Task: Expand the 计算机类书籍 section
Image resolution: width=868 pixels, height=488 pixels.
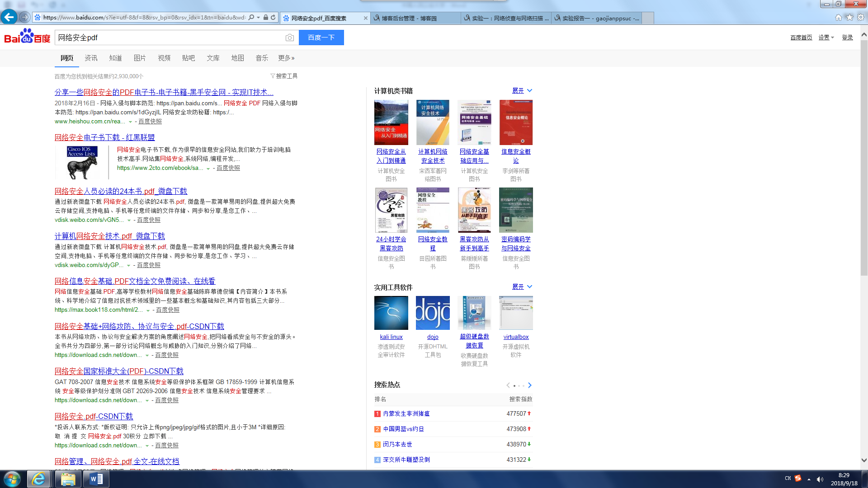Action: pos(522,91)
